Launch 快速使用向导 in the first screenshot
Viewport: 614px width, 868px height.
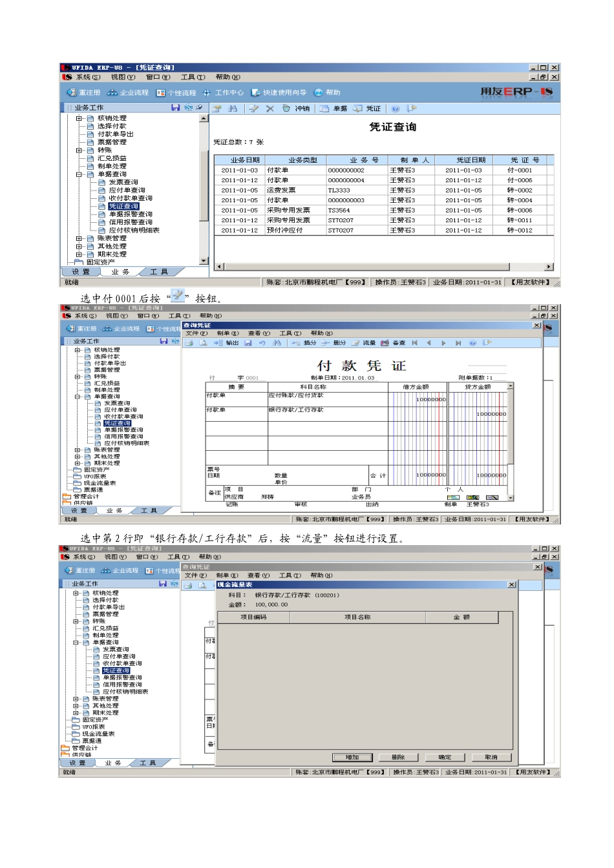[x=279, y=93]
